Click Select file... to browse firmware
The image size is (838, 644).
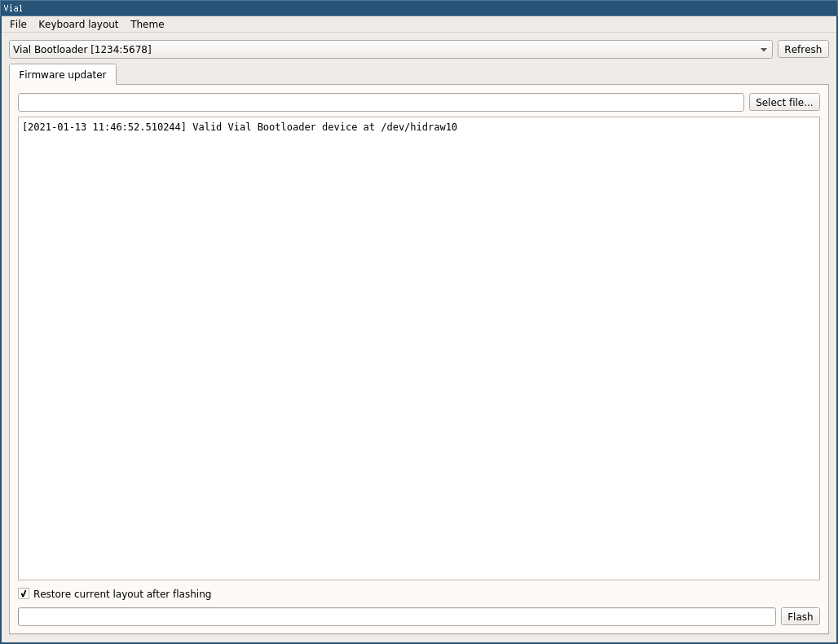784,102
